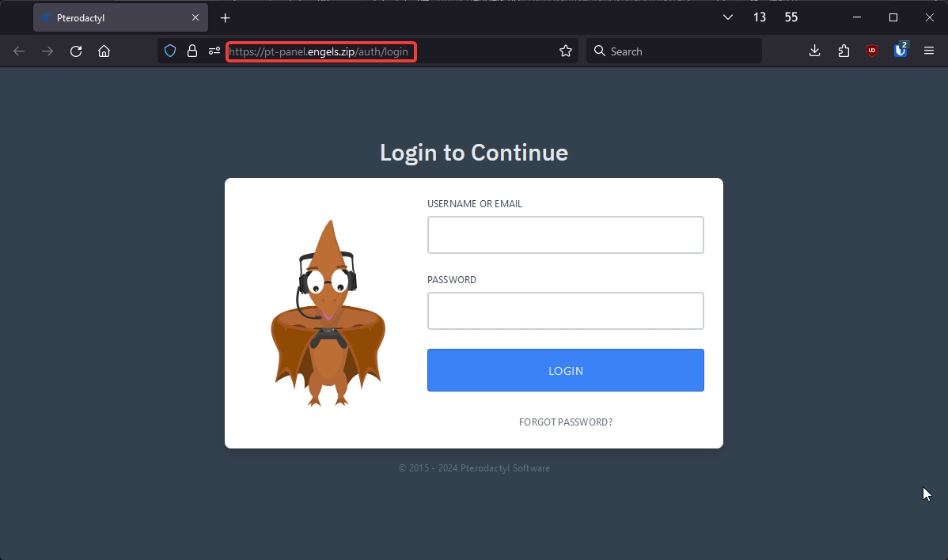Screen dimensions: 948x560
Task: Open the Bitwarden extension icon
Action: coord(901,50)
